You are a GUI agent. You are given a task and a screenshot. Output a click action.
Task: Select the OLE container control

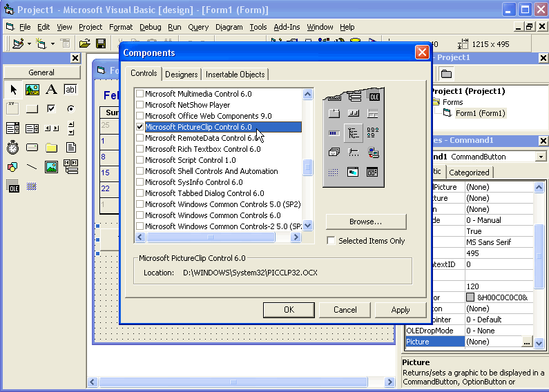[x=12, y=186]
